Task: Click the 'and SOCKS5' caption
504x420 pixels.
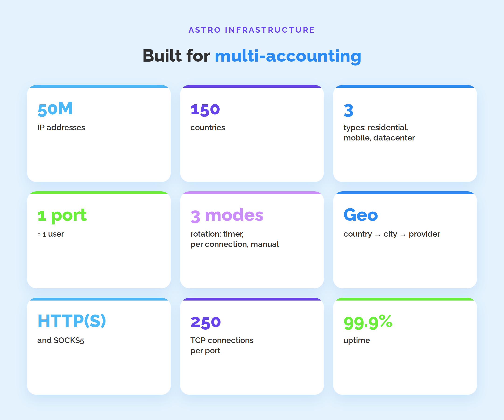Action: (60, 340)
